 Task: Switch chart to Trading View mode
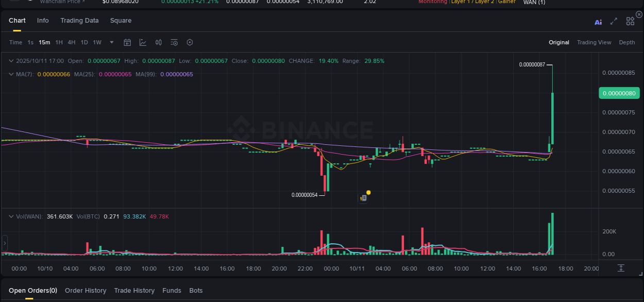pyautogui.click(x=594, y=42)
